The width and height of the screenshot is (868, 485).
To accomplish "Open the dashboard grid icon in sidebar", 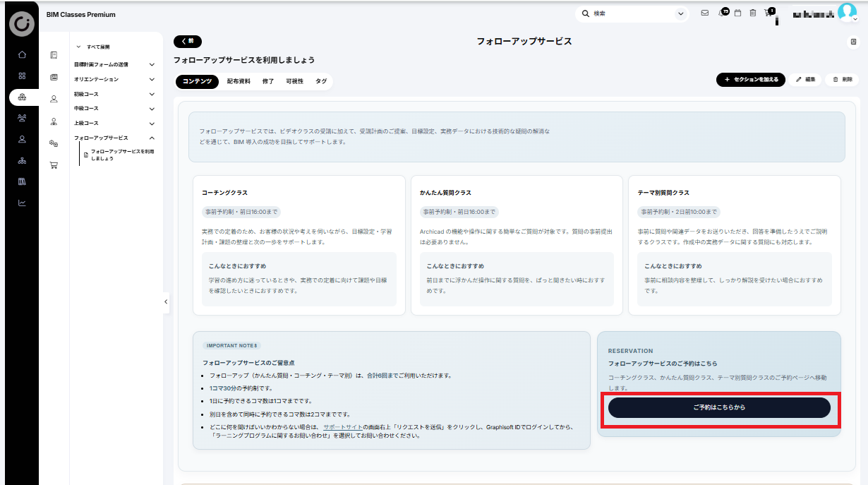I will click(22, 76).
